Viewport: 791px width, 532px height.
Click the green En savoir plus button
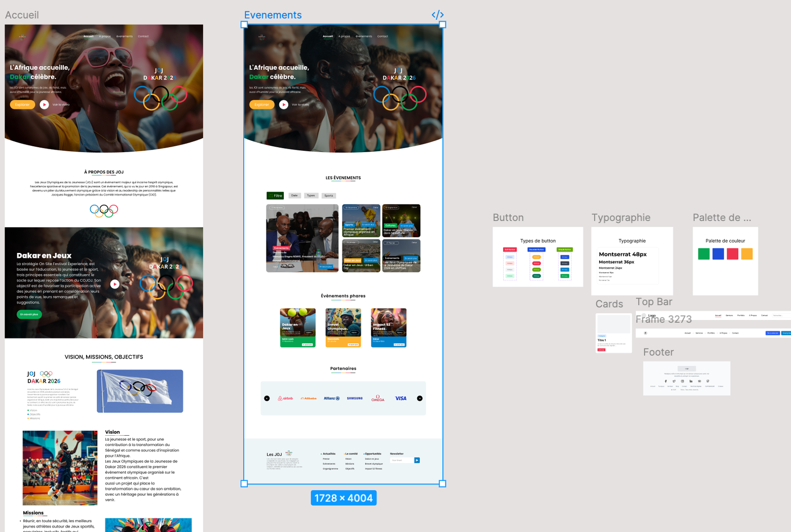pos(29,314)
